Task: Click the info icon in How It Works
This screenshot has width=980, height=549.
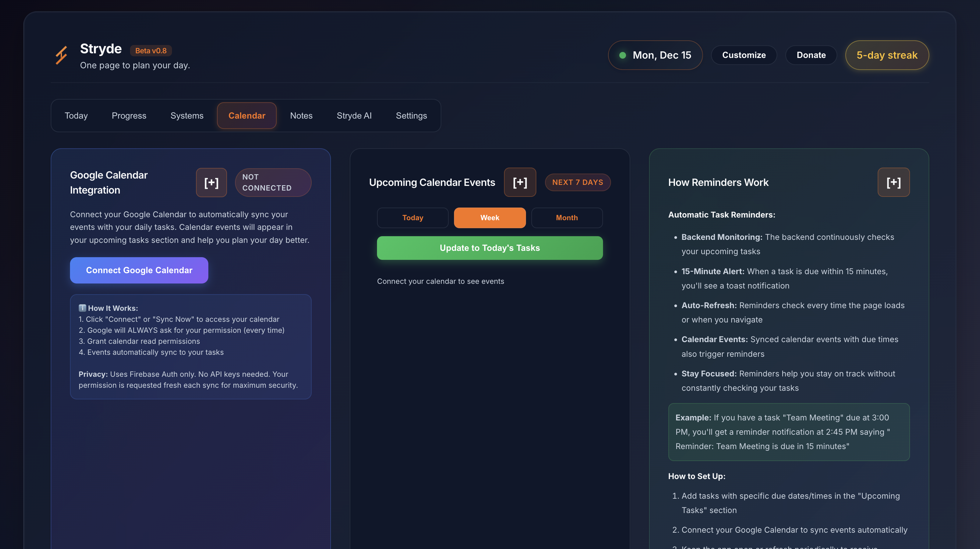Action: (82, 308)
